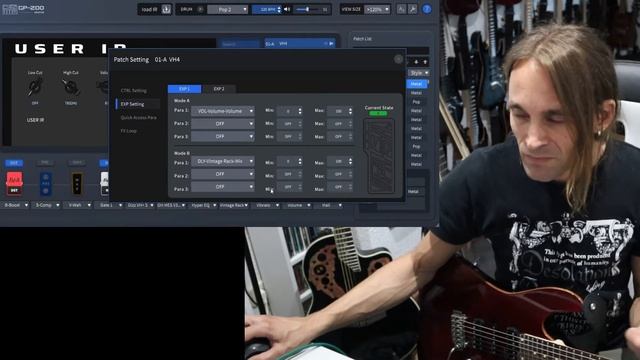
Task: Click the patch list move down arrow
Action: point(416,62)
